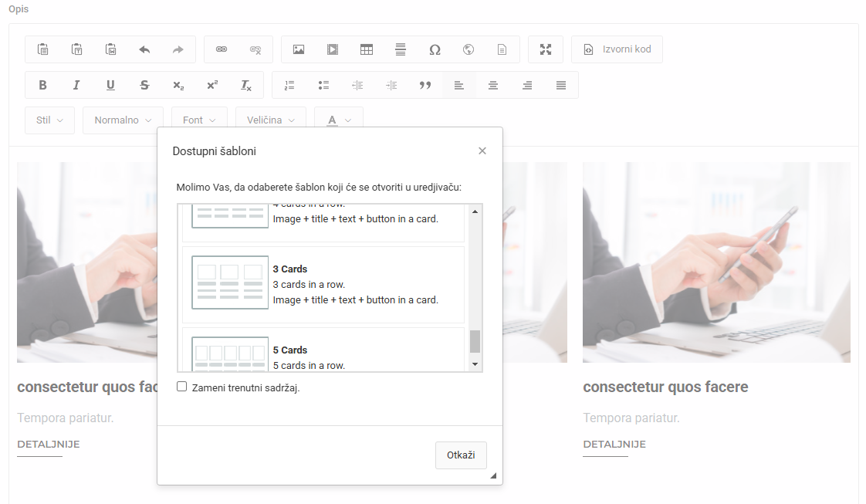
Task: Select the 3 Cards template
Action: tap(323, 284)
